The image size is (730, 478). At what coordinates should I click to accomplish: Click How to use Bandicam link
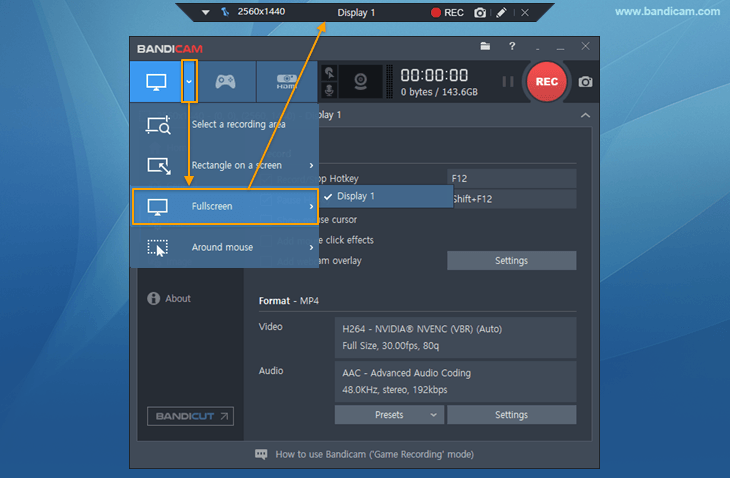click(x=374, y=454)
